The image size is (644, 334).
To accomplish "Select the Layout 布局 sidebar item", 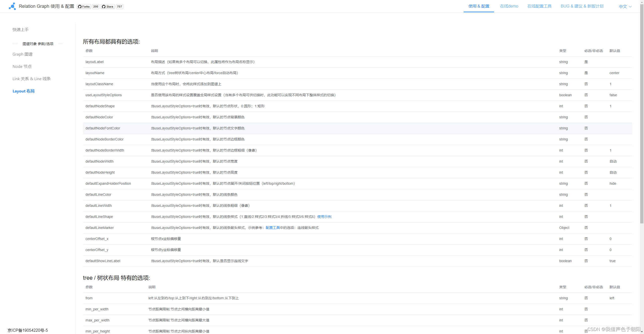I will tap(23, 91).
